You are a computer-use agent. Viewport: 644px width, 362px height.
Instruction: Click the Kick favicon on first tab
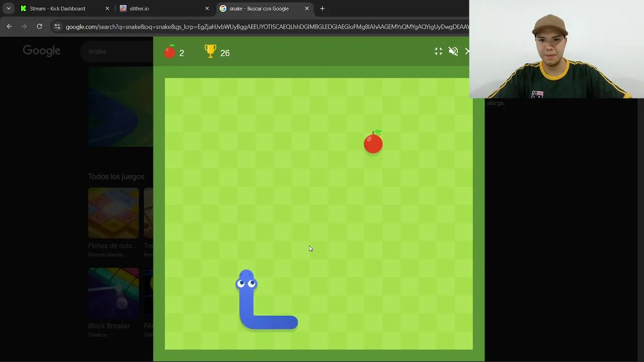pyautogui.click(x=23, y=9)
